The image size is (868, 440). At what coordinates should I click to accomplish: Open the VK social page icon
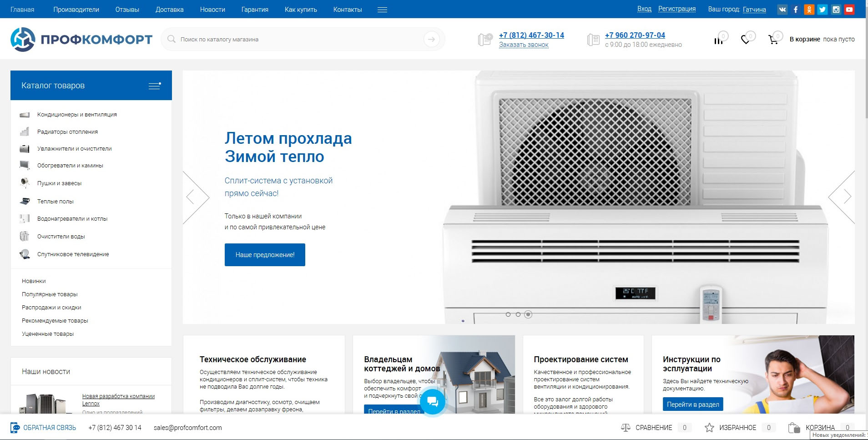(782, 10)
